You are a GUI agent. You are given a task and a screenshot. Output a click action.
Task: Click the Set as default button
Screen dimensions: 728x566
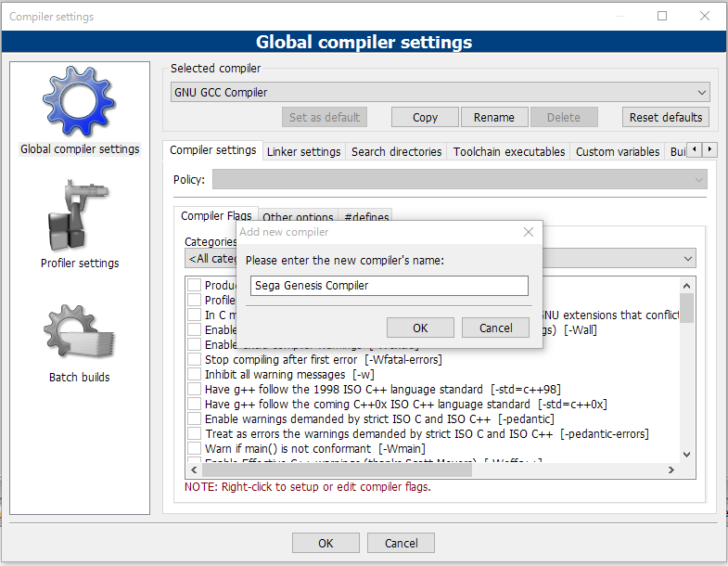coord(325,117)
